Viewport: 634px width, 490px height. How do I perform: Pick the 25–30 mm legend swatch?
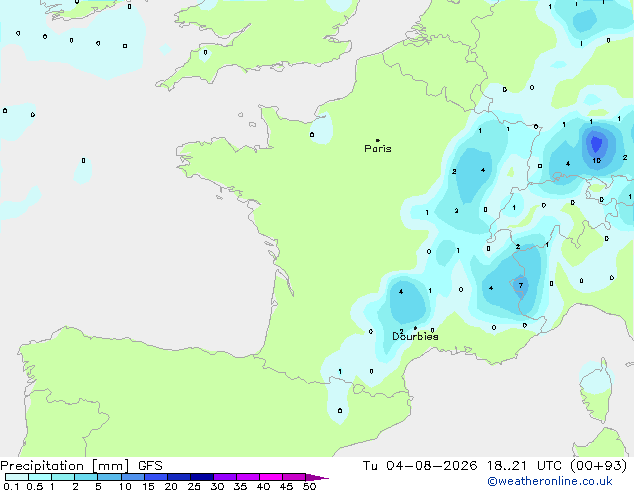[x=202, y=477]
